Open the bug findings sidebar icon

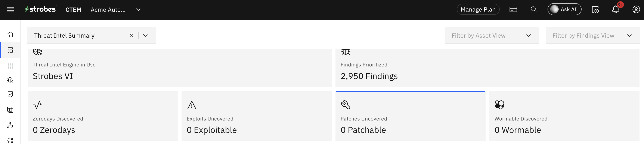(10, 80)
